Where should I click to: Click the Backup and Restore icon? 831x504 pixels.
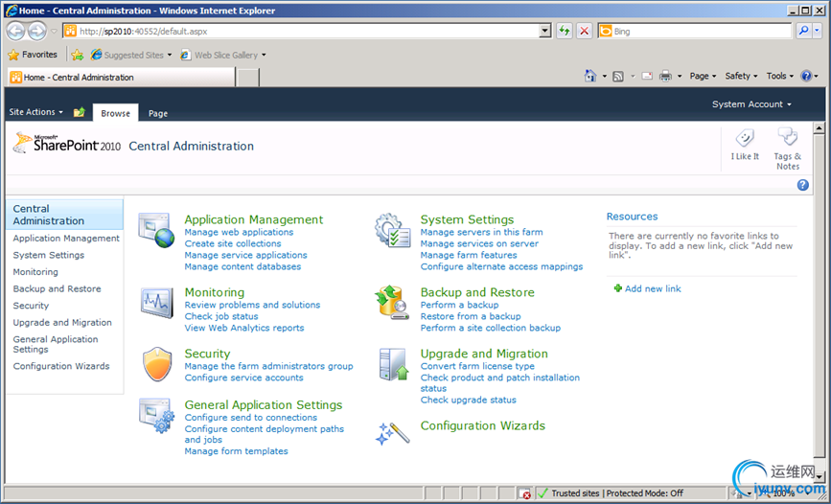point(392,302)
